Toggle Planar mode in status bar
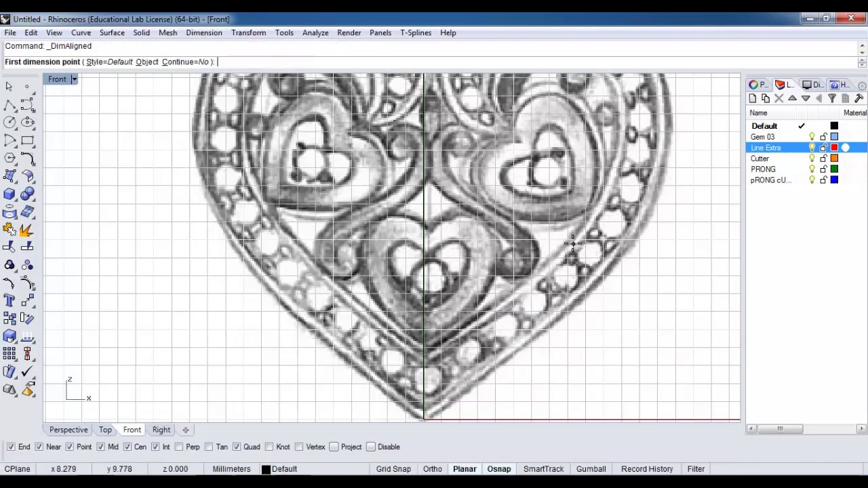 pyautogui.click(x=465, y=469)
